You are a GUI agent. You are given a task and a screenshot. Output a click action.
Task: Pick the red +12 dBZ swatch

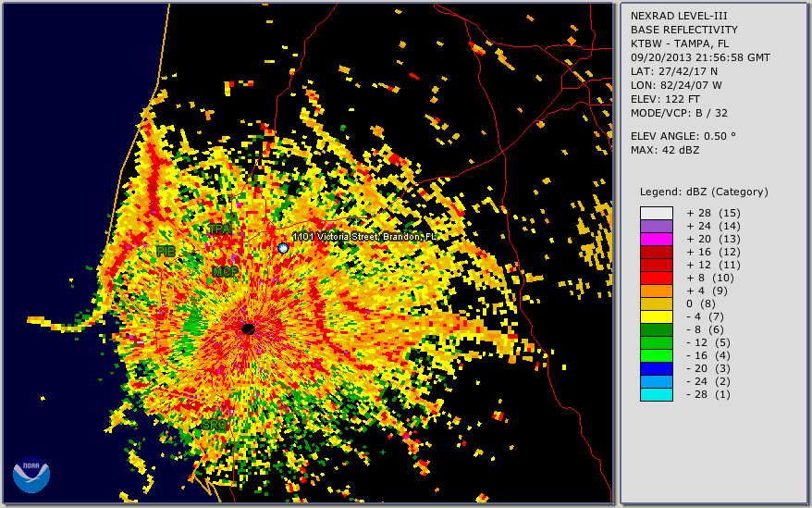[657, 265]
